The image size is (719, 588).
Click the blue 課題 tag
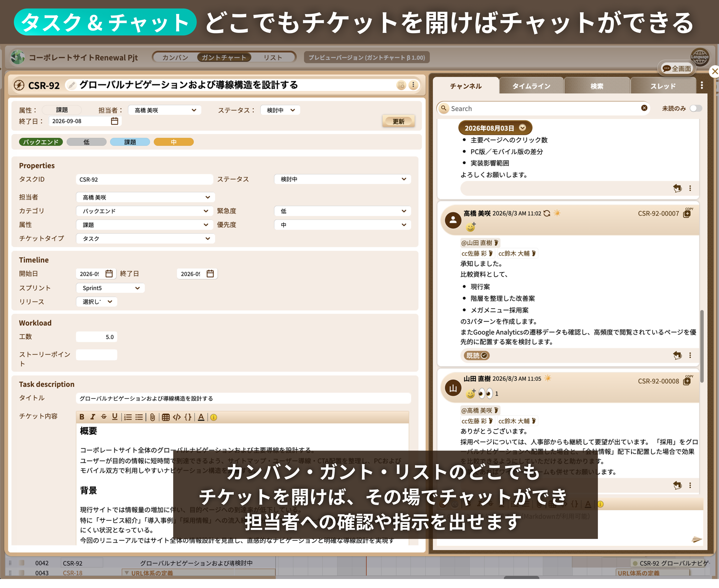[130, 142]
